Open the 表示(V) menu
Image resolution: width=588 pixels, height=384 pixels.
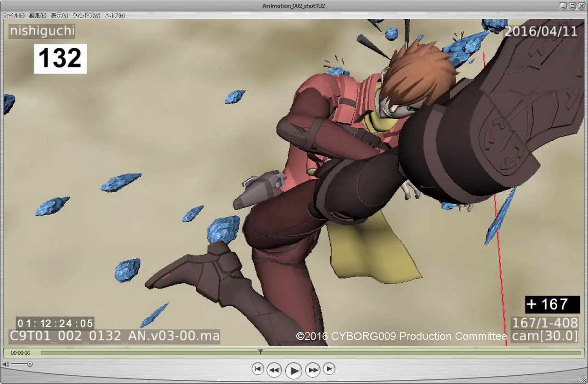(x=59, y=16)
